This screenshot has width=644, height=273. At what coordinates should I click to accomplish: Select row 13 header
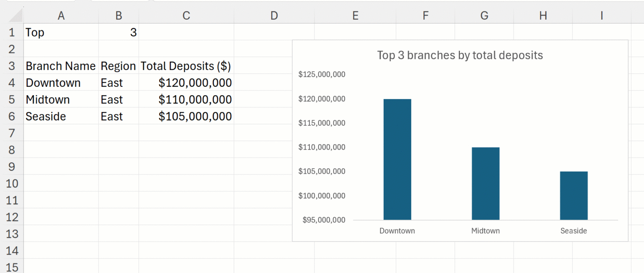coord(12,234)
